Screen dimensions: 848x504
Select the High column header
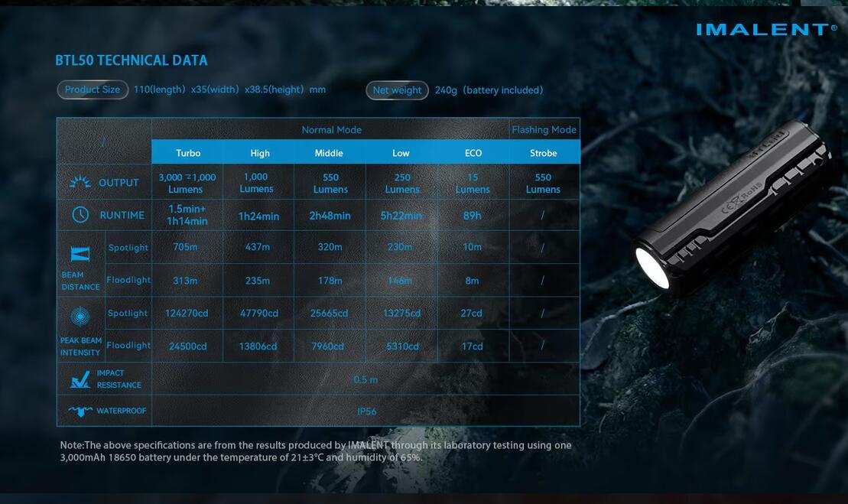tap(259, 153)
